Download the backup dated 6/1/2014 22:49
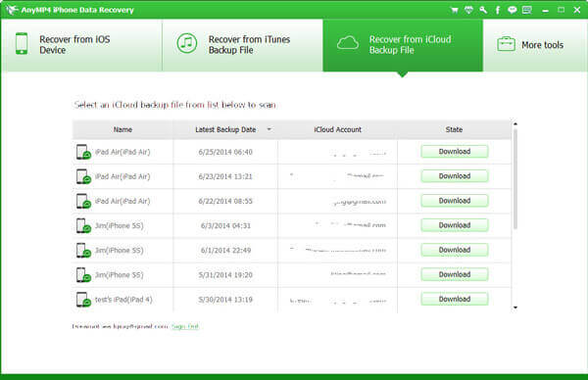The height and width of the screenshot is (380, 588). tap(455, 250)
